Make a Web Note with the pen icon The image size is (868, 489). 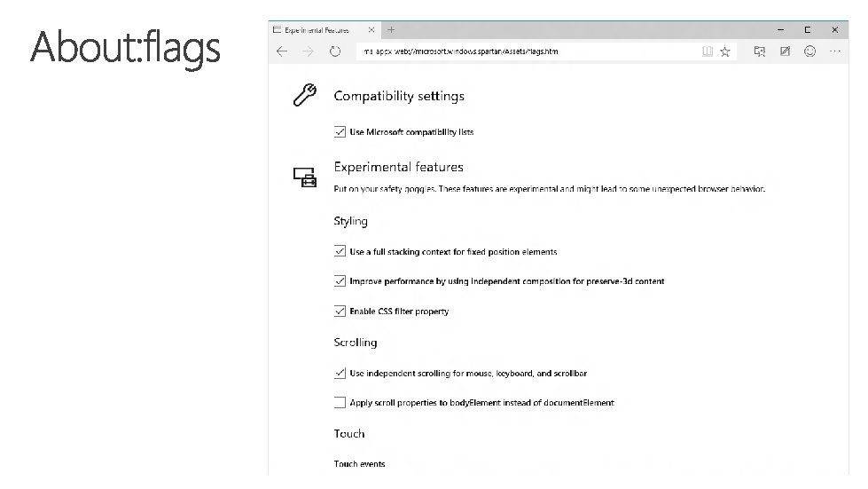(x=785, y=52)
